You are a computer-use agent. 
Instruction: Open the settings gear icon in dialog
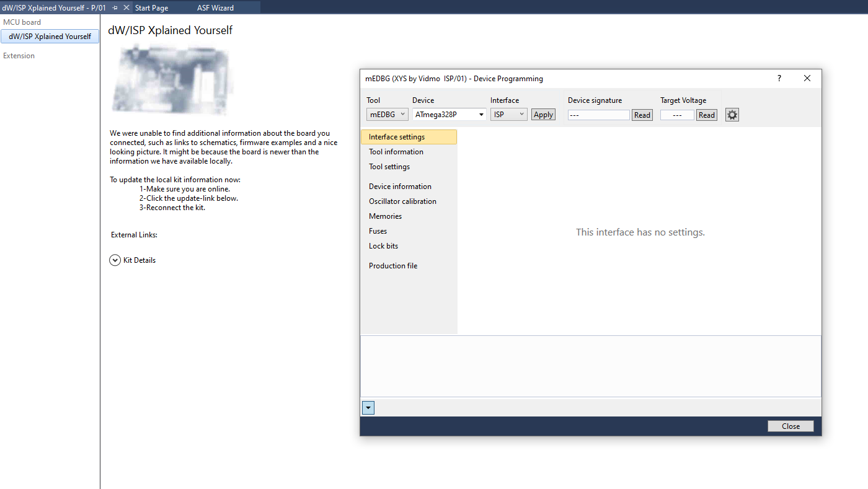click(732, 115)
